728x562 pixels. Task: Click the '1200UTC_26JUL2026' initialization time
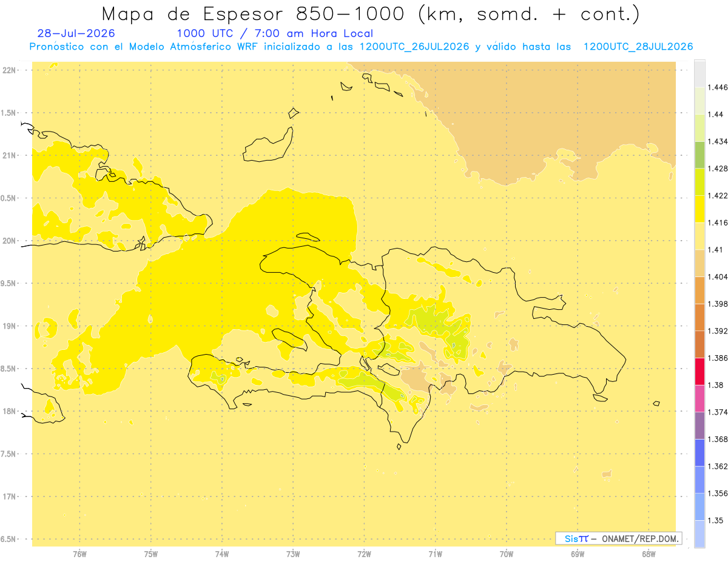pos(414,47)
